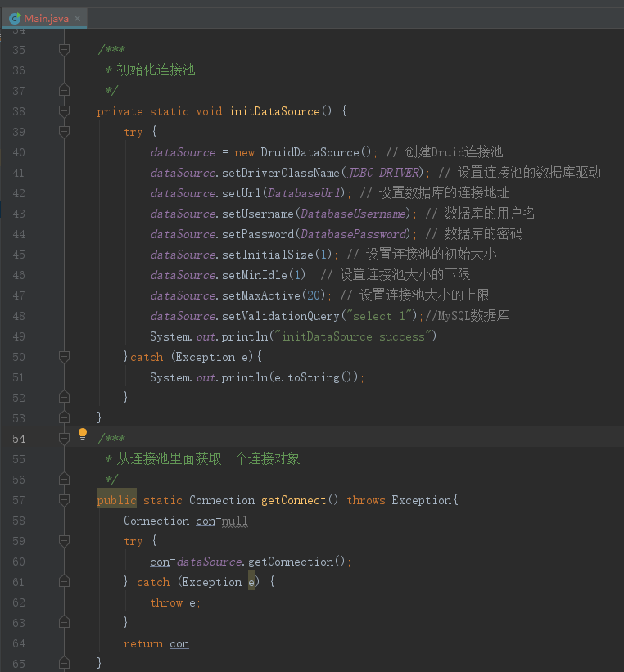The width and height of the screenshot is (624, 672).
Task: Click the underlined null value
Action: [x=234, y=521]
